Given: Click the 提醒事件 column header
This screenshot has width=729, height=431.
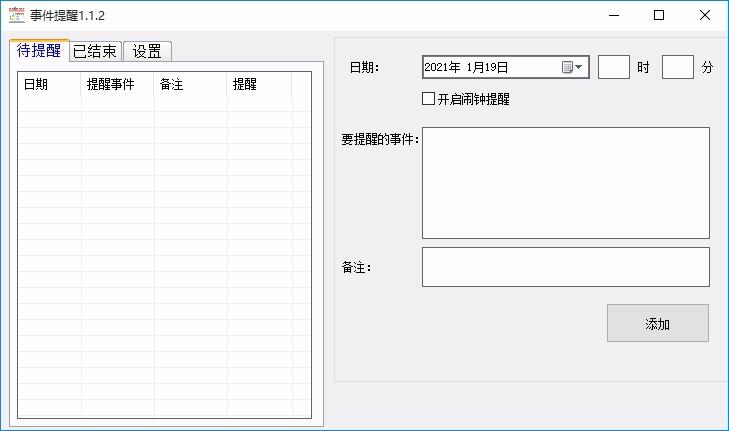Looking at the screenshot, I should 117,84.
